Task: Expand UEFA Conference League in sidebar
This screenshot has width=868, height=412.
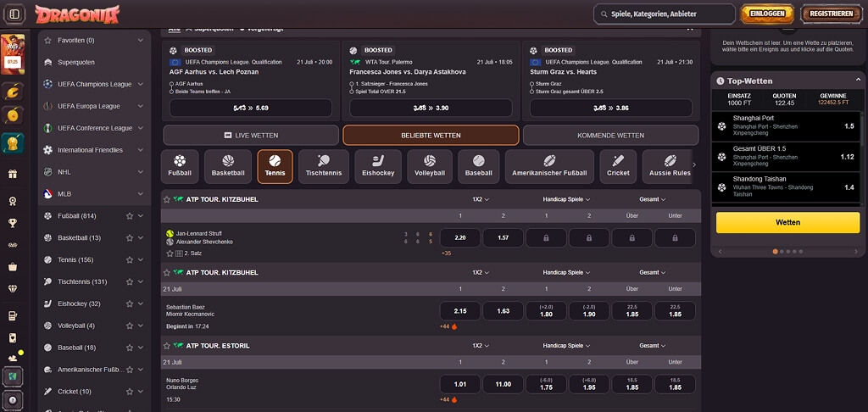Action: (x=141, y=128)
